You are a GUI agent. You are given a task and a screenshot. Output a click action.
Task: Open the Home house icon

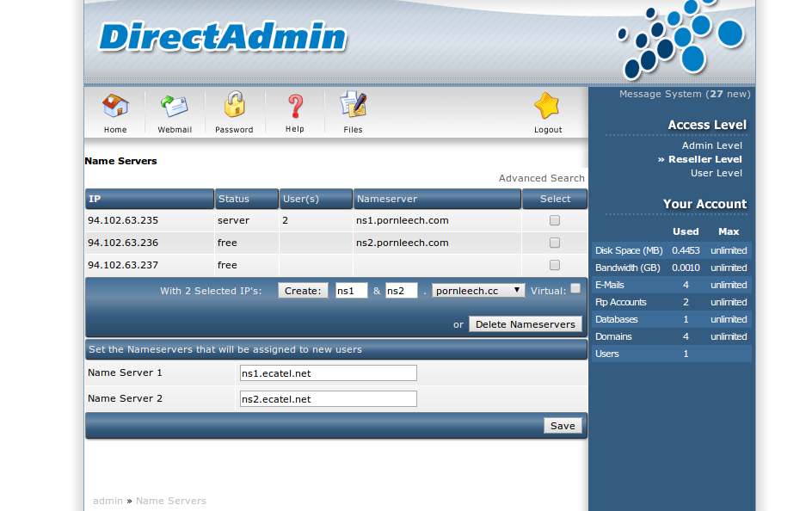(x=115, y=106)
